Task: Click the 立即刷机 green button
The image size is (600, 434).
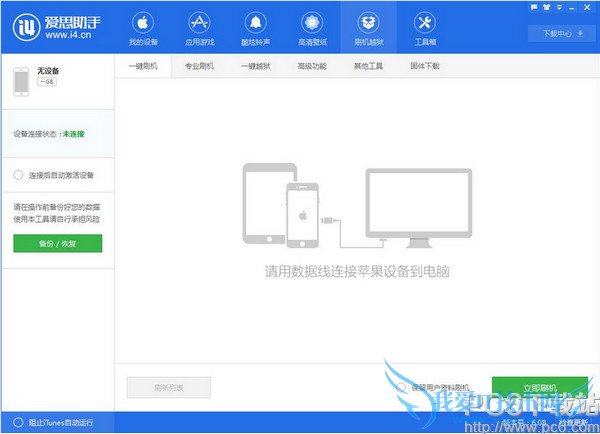Action: point(540,388)
